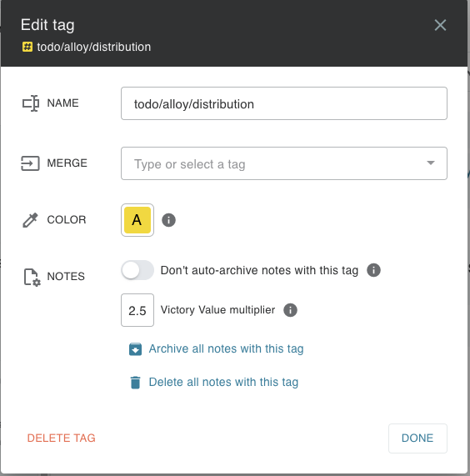The height and width of the screenshot is (476, 470).
Task: Click the Victory Value multiplier label
Action: (217, 310)
